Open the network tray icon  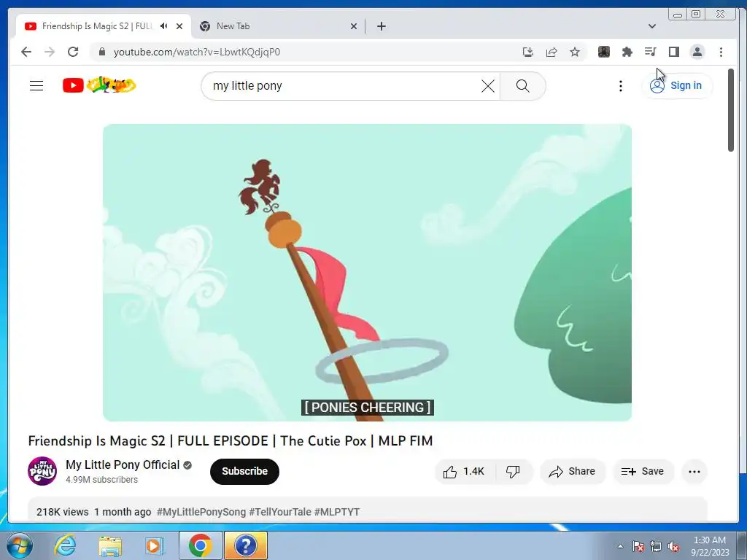656,546
